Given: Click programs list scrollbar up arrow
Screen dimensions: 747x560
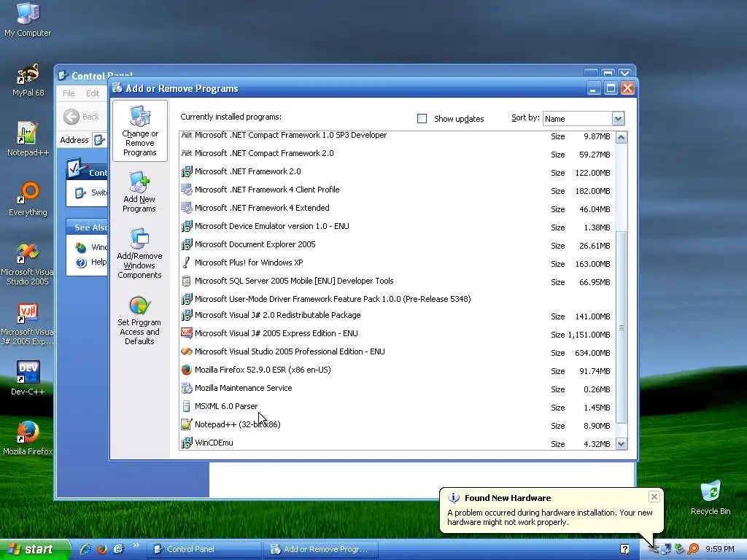Looking at the screenshot, I should (622, 138).
